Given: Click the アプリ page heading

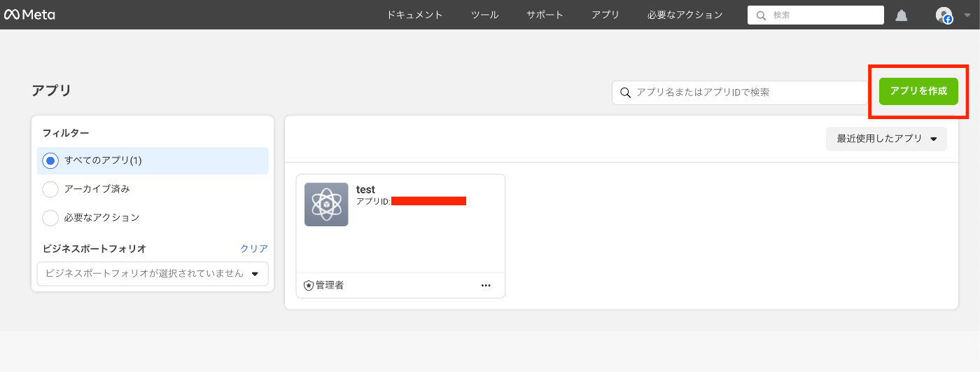Looking at the screenshot, I should pyautogui.click(x=51, y=90).
